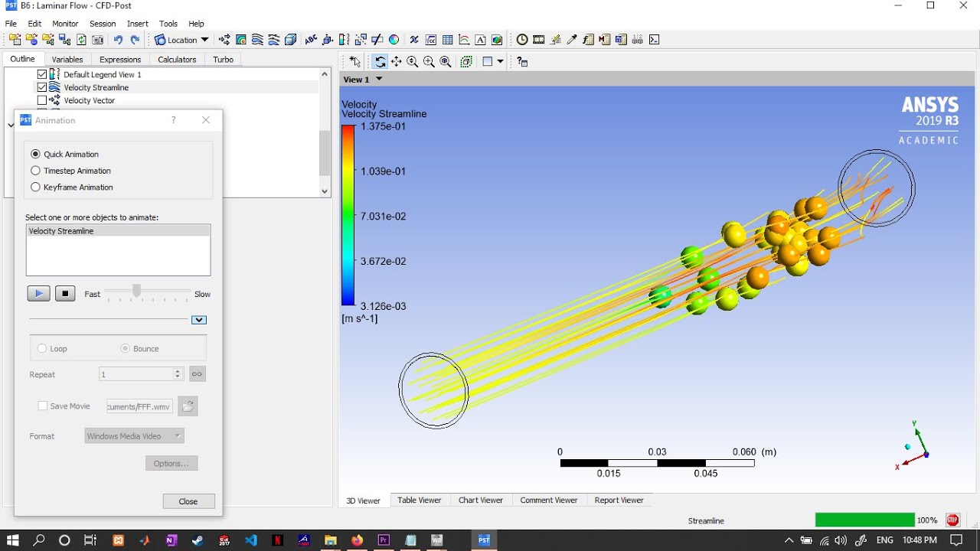This screenshot has height=551, width=980.
Task: Uncheck the Velocity Streamline visibility checkbox
Action: (x=42, y=87)
